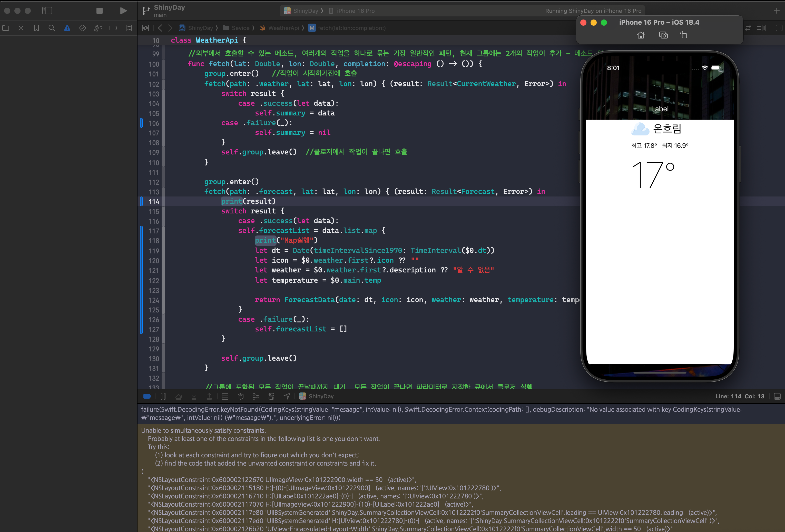
Task: Open the Issue navigator warning icon
Action: (67, 28)
